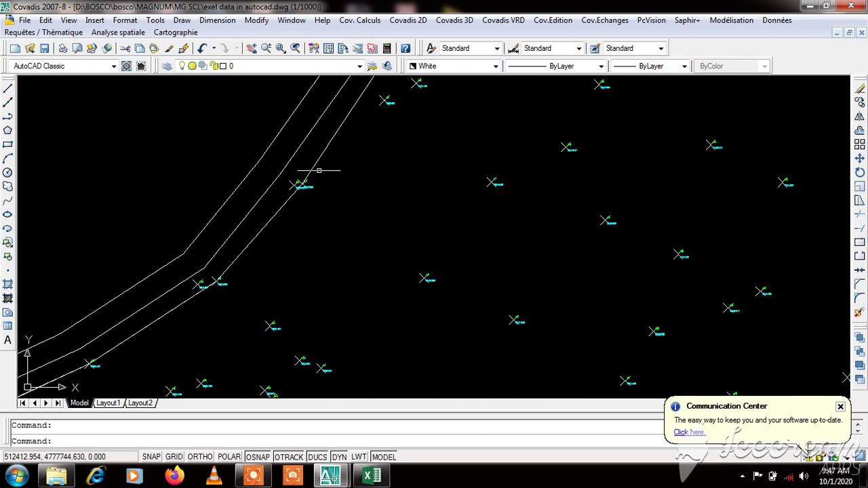The height and width of the screenshot is (488, 868).
Task: Click the Pan realtime icon
Action: (x=252, y=48)
